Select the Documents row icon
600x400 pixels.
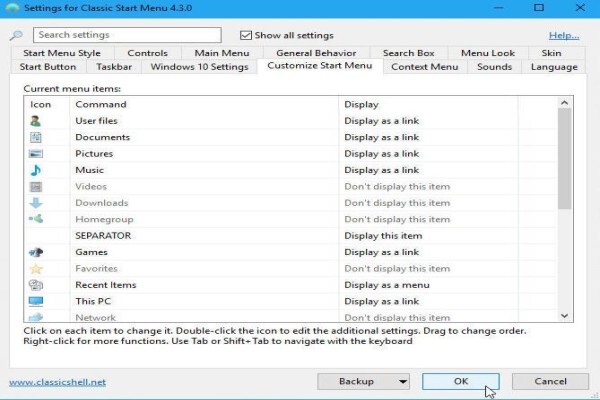coord(36,137)
